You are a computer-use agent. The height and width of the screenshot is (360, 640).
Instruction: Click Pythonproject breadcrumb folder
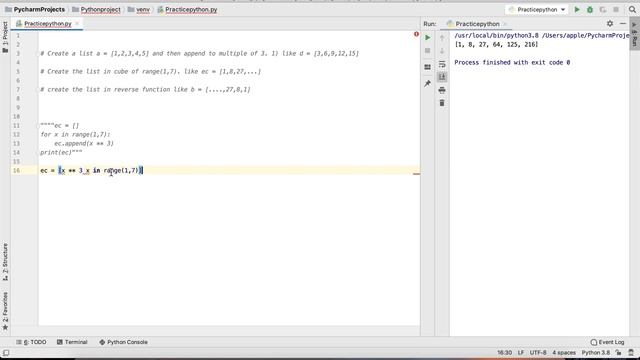[x=96, y=9]
